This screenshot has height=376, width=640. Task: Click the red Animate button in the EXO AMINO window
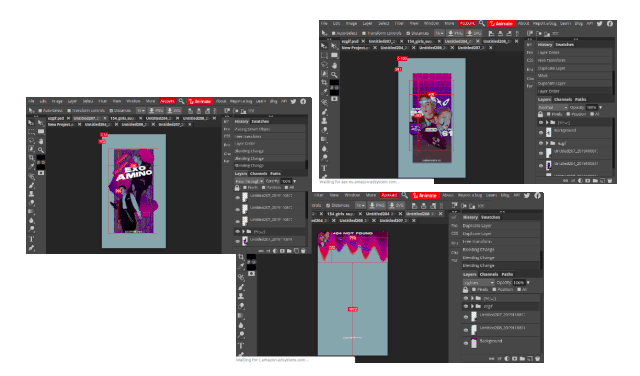coord(200,101)
